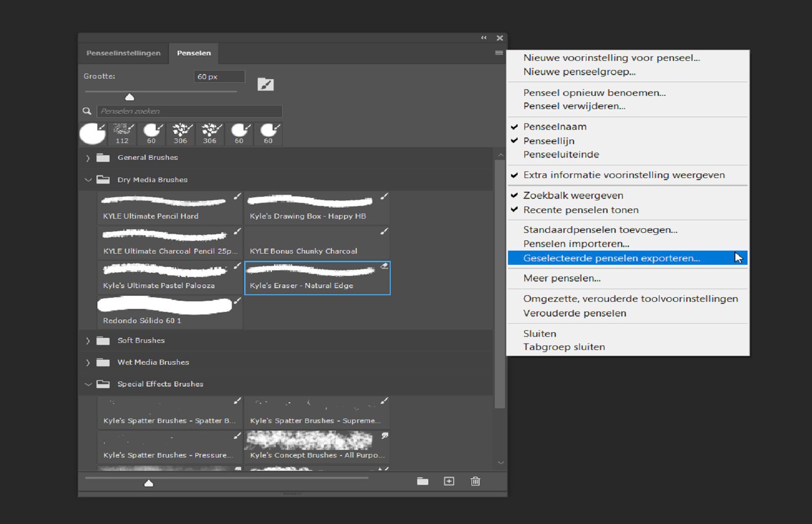The width and height of the screenshot is (812, 524).
Task: Collapse the Dry Media Brushes group
Action: click(x=88, y=180)
